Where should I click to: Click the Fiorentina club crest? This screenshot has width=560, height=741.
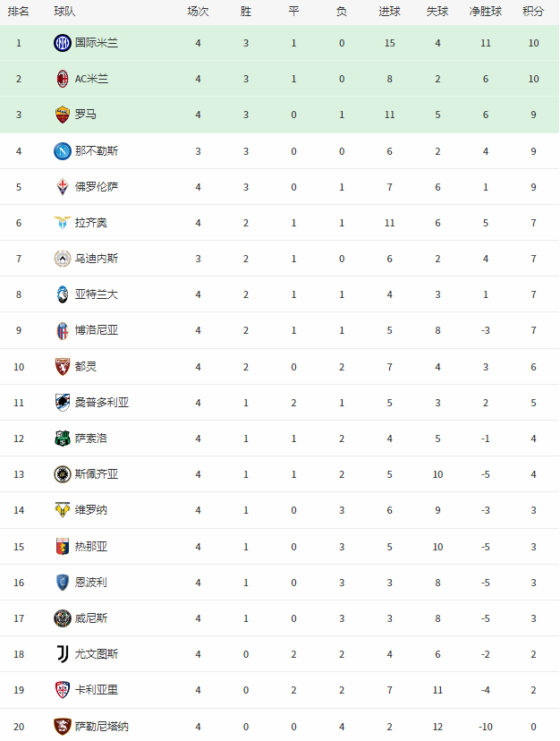tap(63, 187)
